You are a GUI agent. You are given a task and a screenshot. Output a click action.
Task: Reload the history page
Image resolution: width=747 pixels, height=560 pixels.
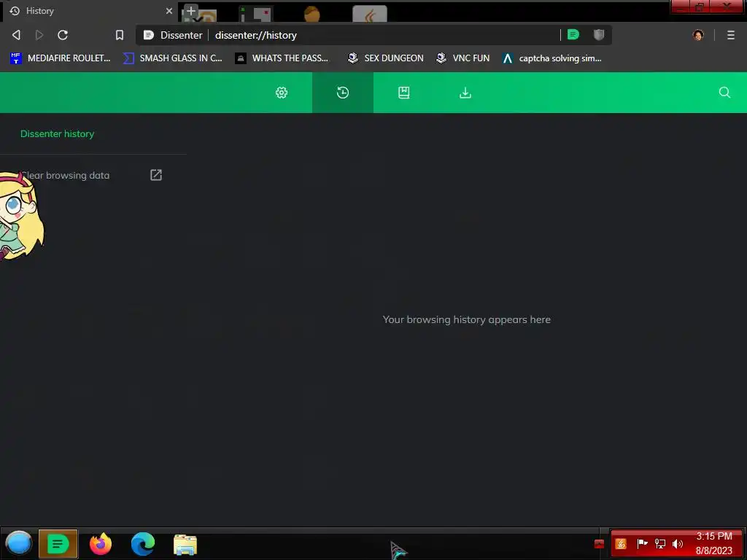point(63,35)
